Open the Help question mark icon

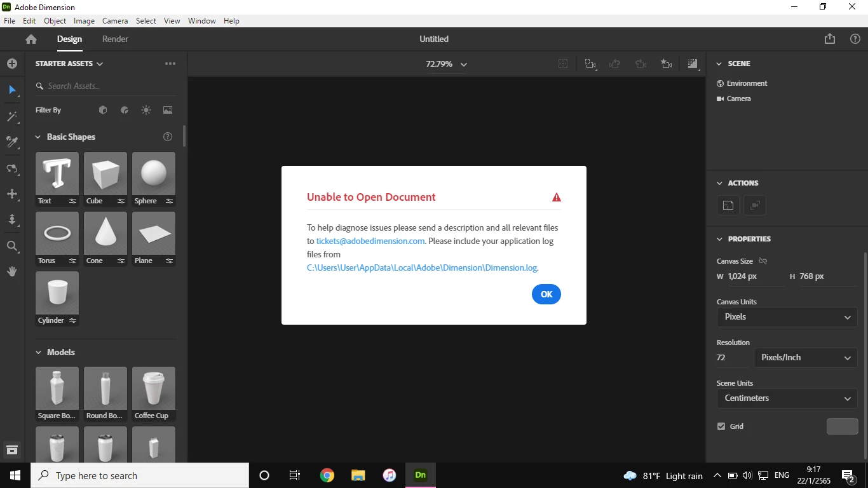[855, 39]
